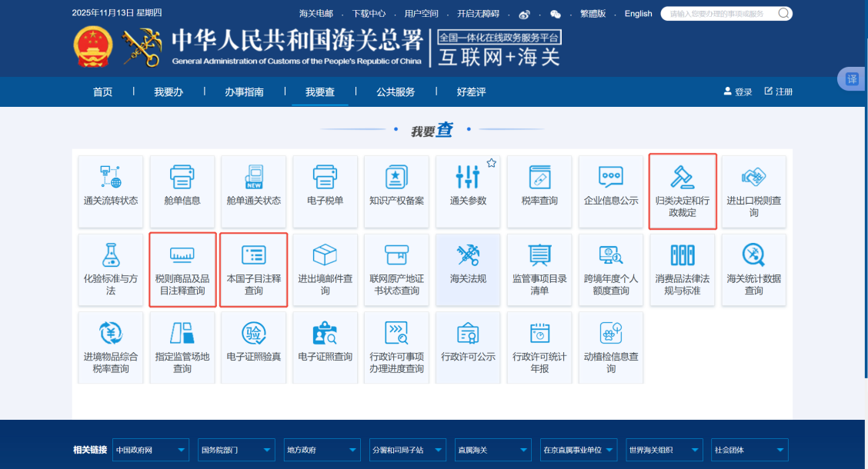Open the 海关统计数据查询 magnifier icon

click(x=753, y=255)
